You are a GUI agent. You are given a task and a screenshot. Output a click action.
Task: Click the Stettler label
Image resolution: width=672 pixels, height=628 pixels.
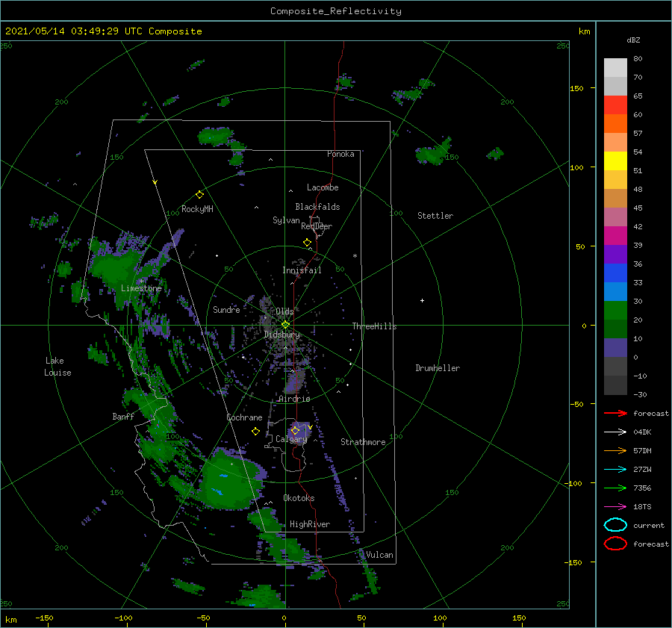click(x=435, y=216)
